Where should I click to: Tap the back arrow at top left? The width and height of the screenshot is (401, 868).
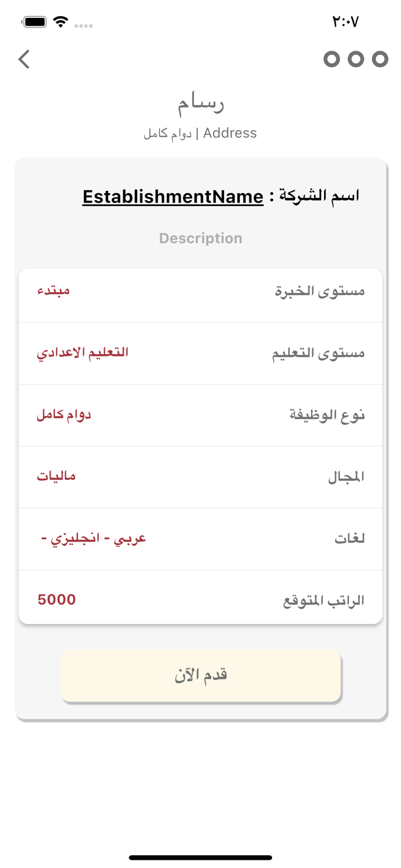click(23, 60)
